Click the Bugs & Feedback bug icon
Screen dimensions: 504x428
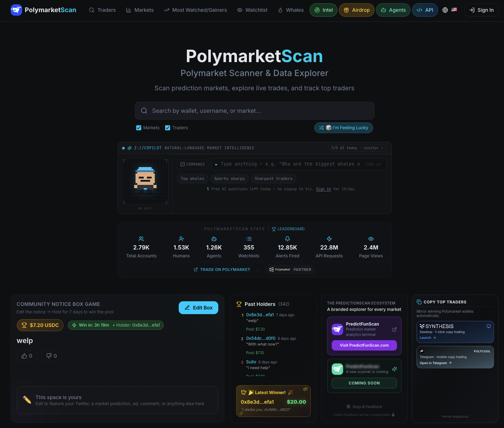[x=348, y=407]
